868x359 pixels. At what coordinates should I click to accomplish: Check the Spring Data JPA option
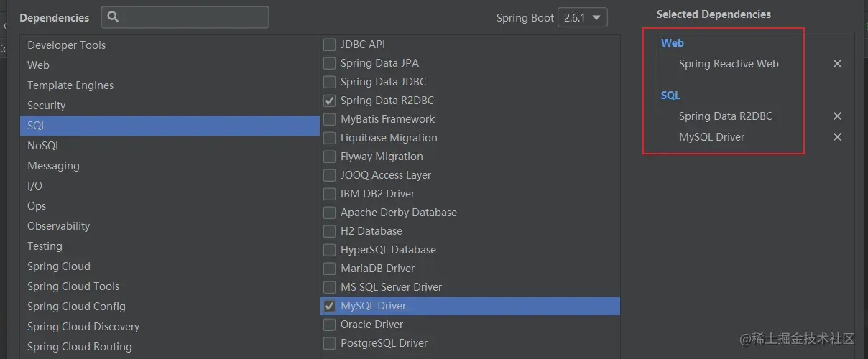point(329,63)
